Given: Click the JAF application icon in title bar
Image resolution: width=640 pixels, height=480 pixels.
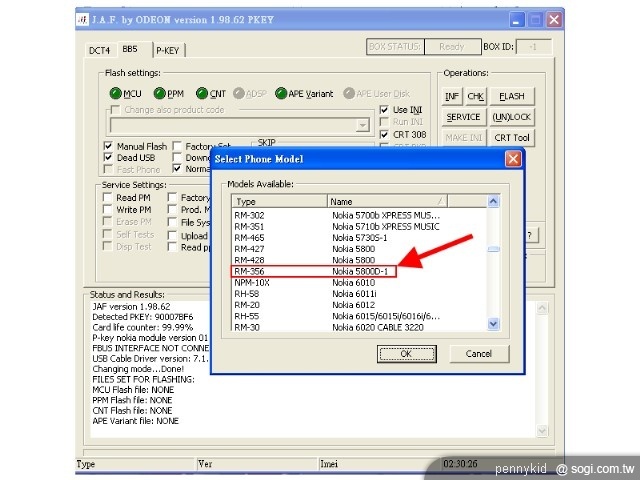Looking at the screenshot, I should [x=82, y=20].
